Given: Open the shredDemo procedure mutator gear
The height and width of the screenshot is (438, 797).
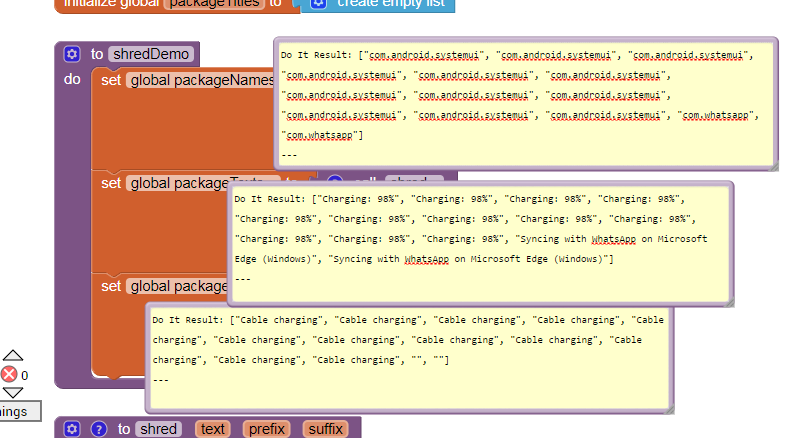Looking at the screenshot, I should tap(71, 54).
